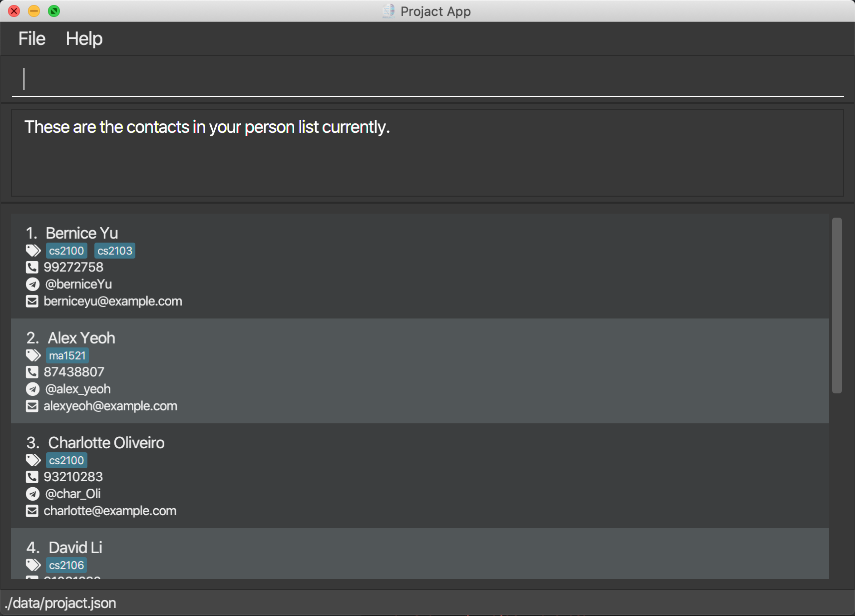Click the Telegram icon beside @alex_yeoh
The height and width of the screenshot is (616, 855).
click(x=32, y=389)
